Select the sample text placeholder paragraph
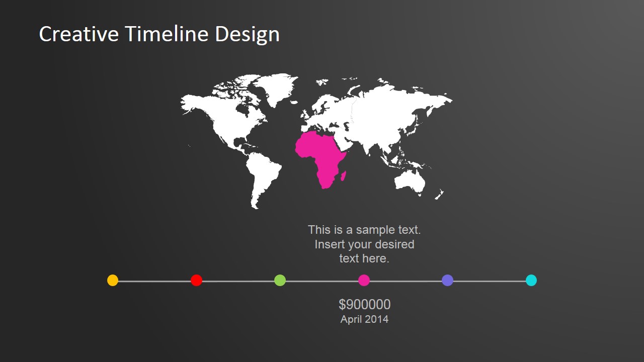 (364, 244)
